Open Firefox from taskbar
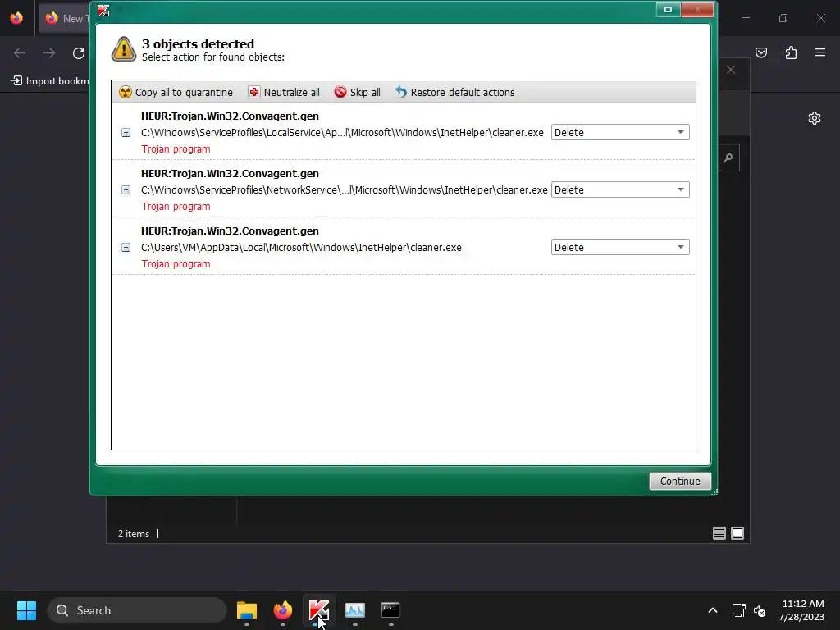The height and width of the screenshot is (630, 840). click(283, 610)
